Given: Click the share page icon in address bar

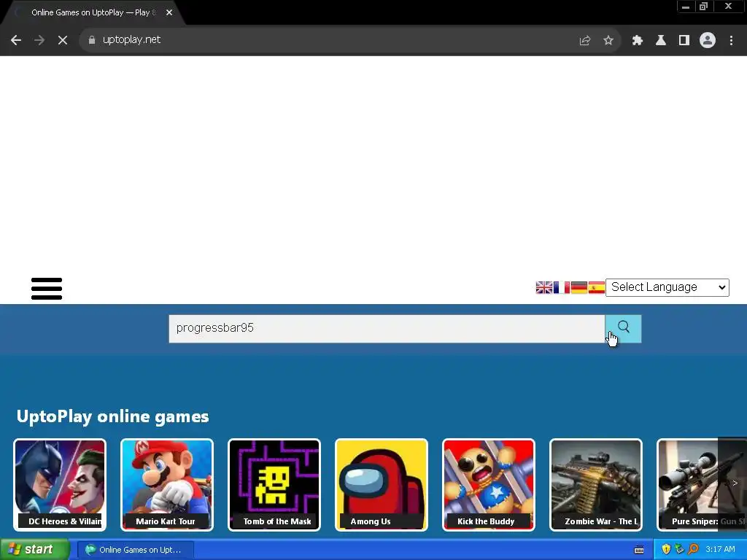Looking at the screenshot, I should (584, 41).
